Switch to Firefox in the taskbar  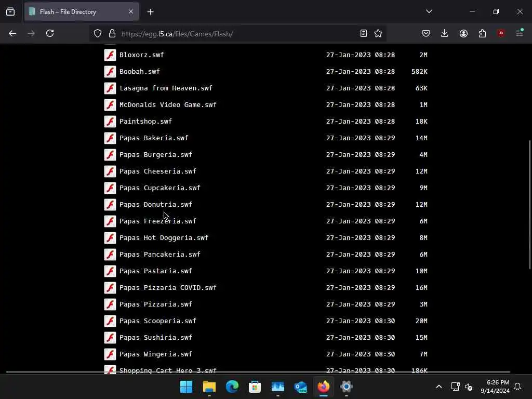pyautogui.click(x=323, y=387)
